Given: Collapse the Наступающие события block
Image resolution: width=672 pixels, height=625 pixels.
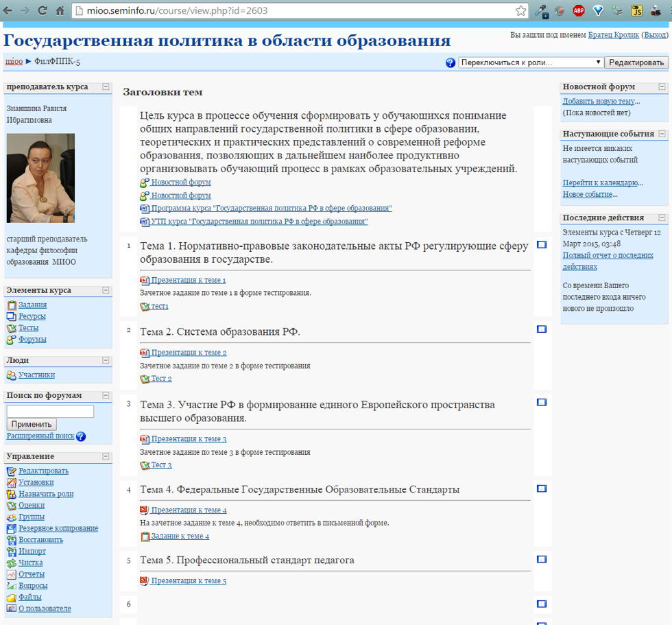Looking at the screenshot, I should [662, 134].
